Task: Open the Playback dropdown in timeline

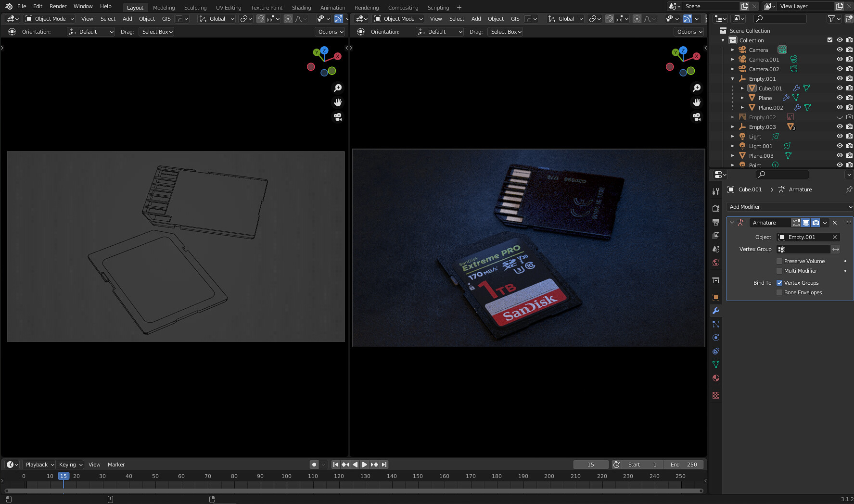Action: [39, 465]
